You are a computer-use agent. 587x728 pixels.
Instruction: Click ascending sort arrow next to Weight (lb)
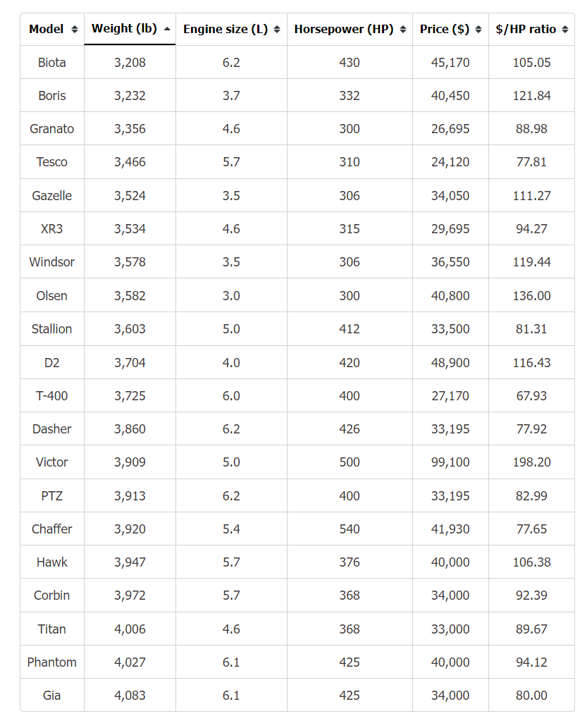pyautogui.click(x=167, y=29)
